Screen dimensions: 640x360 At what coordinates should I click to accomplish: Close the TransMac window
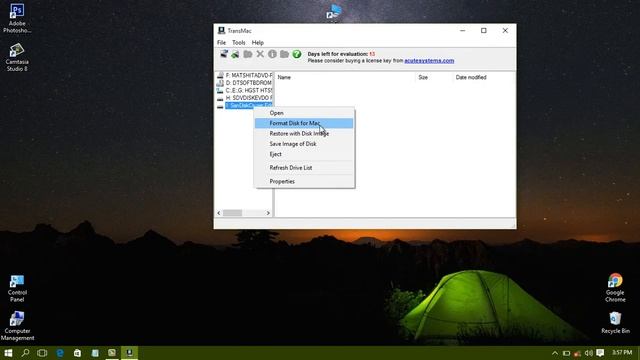505,31
